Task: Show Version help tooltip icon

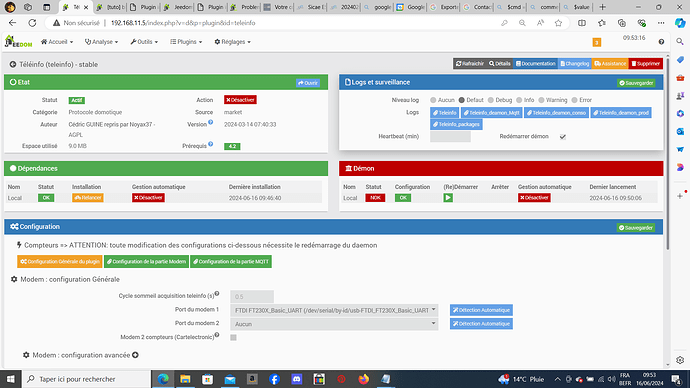Action: (x=211, y=122)
